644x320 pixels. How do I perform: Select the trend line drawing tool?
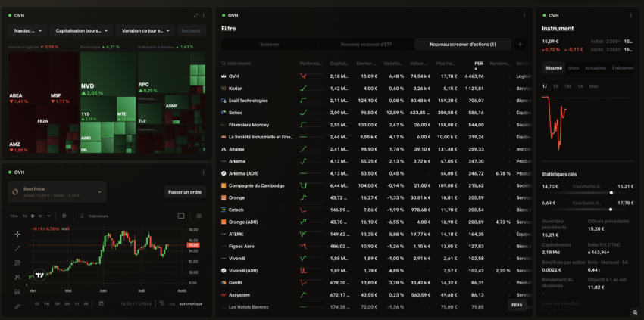[x=17, y=248]
